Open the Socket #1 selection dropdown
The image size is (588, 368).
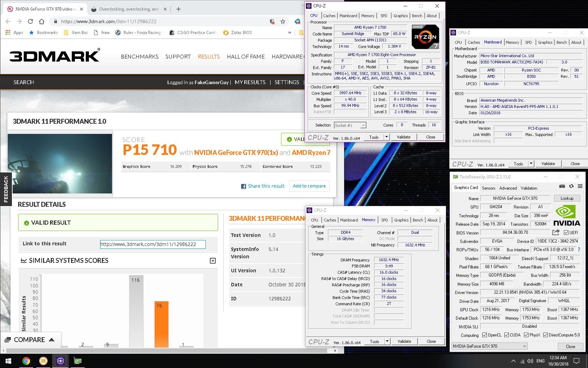pyautogui.click(x=350, y=125)
